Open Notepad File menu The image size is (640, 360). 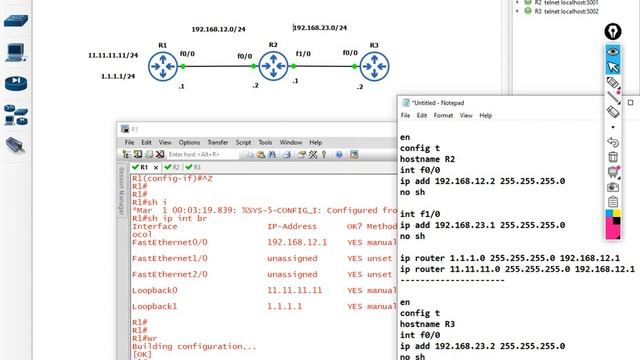point(405,116)
